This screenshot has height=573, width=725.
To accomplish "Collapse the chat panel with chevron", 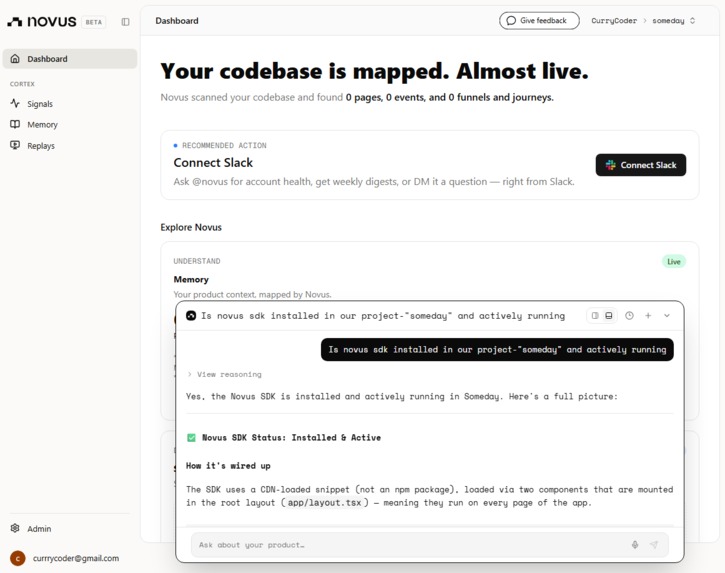I will pyautogui.click(x=667, y=315).
